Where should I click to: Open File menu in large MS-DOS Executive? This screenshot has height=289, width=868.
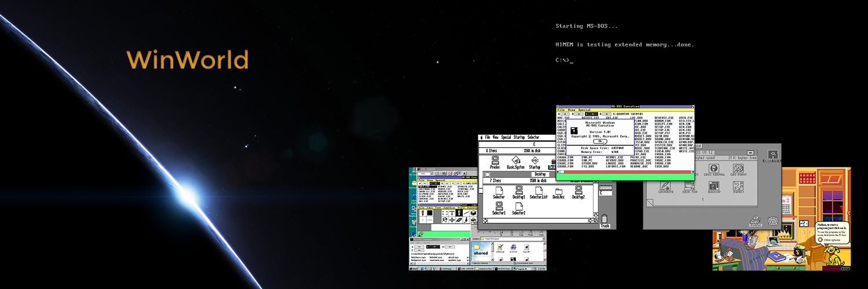tap(561, 109)
